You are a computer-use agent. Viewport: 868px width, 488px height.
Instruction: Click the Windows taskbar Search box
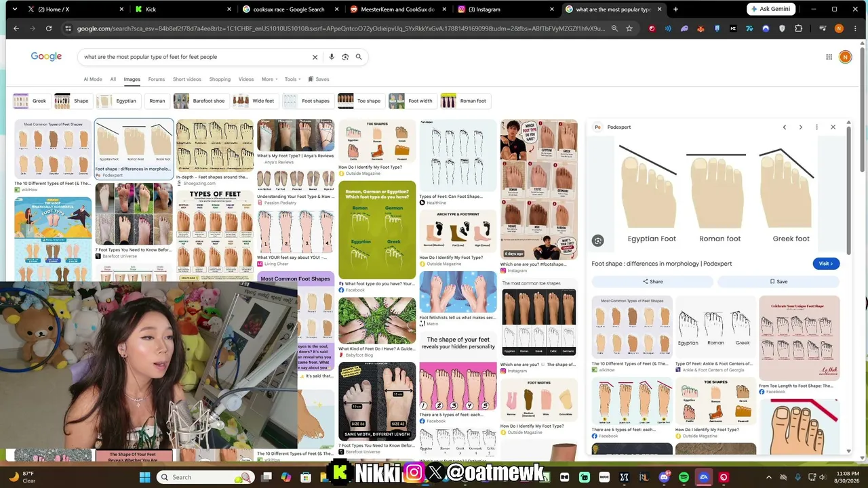[x=206, y=477]
